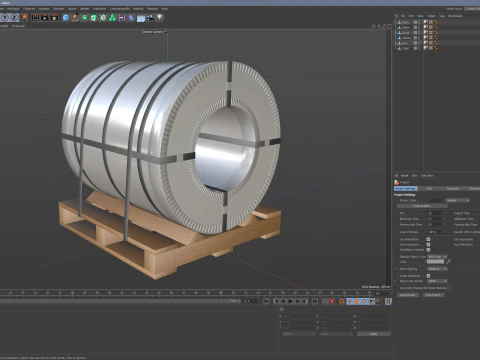The height and width of the screenshot is (360, 480).
Task: Click the Level of Detail percentage field
Action: click(434, 232)
